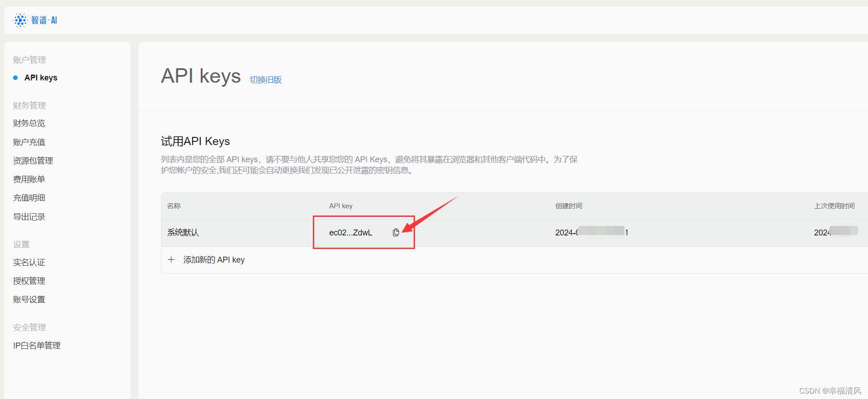
Task: Click 添加新的 API key
Action: 214,260
